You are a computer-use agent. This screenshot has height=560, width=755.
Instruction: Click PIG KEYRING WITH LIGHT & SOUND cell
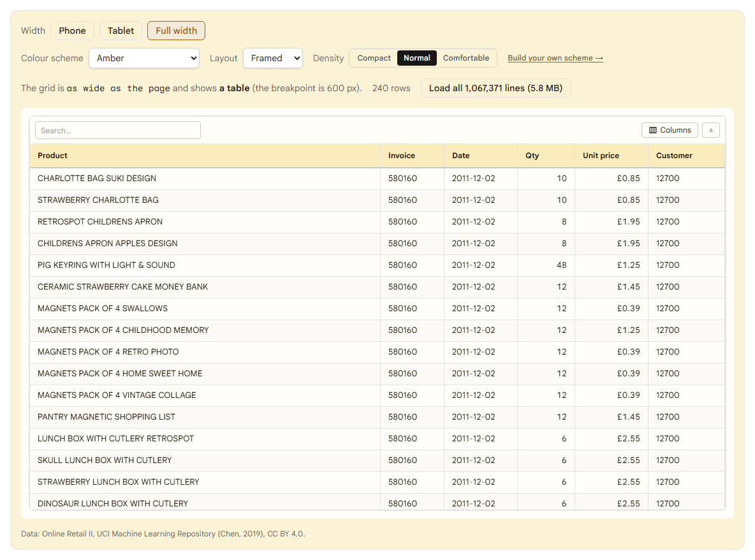205,265
